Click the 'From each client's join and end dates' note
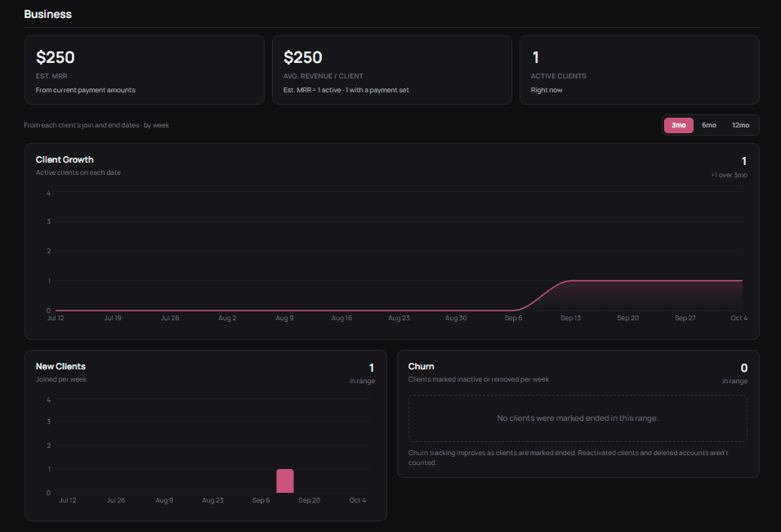 click(x=96, y=125)
